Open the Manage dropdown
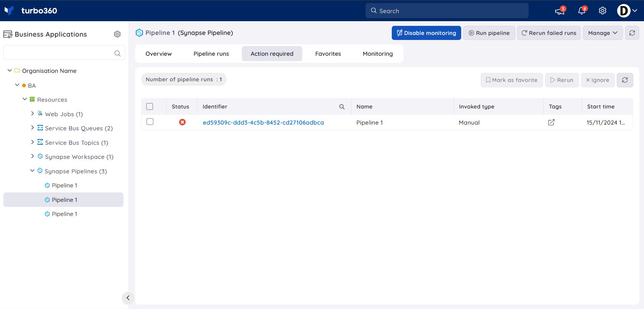644x309 pixels. click(x=602, y=33)
